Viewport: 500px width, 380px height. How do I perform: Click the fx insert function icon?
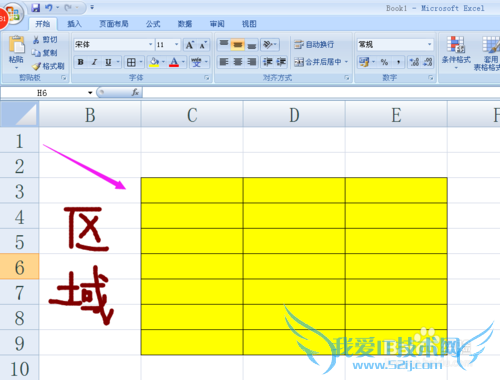pyautogui.click(x=135, y=92)
